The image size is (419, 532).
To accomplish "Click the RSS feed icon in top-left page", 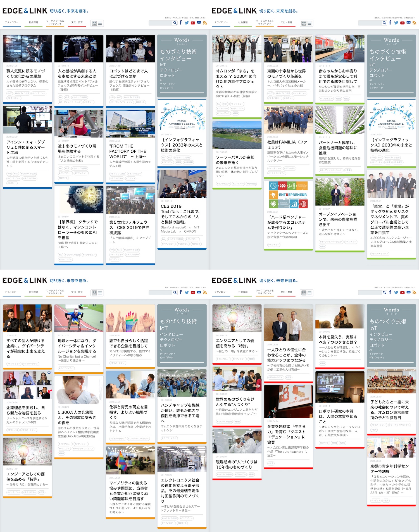I will [205, 23].
